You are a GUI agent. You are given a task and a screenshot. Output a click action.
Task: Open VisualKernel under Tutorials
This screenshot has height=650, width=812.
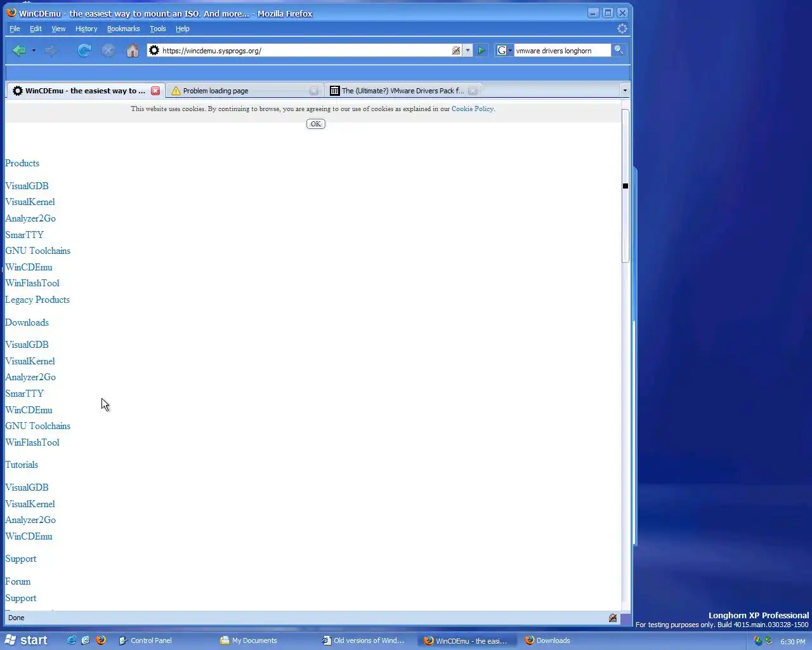coord(30,504)
